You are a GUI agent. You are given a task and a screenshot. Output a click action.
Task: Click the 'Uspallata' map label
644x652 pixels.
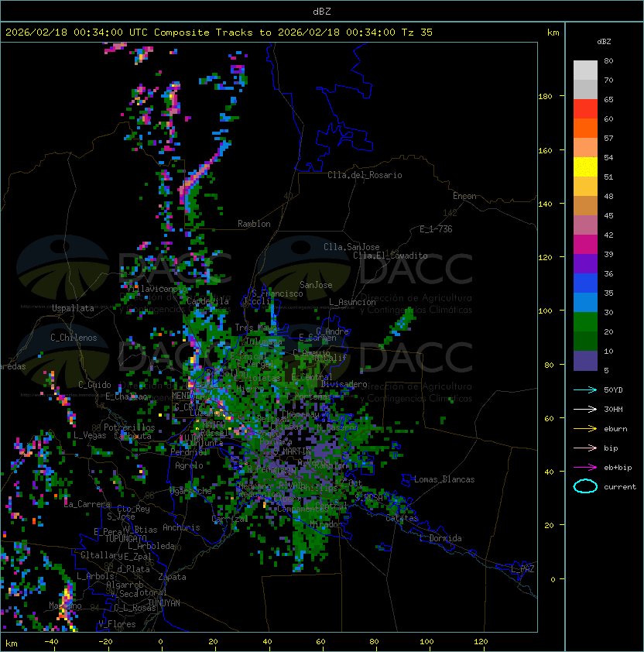73,308
